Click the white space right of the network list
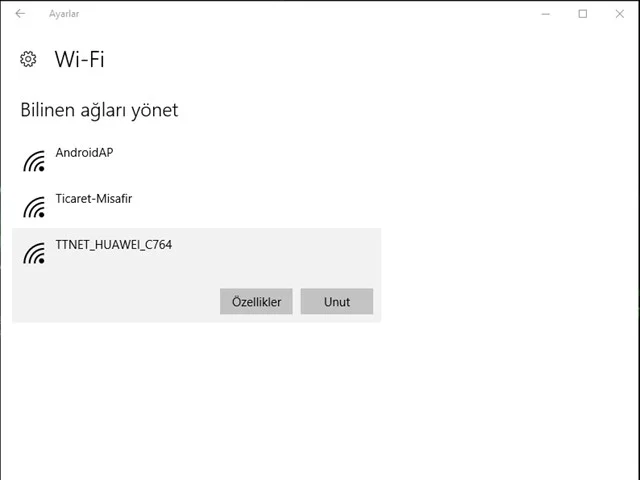 [x=500, y=220]
